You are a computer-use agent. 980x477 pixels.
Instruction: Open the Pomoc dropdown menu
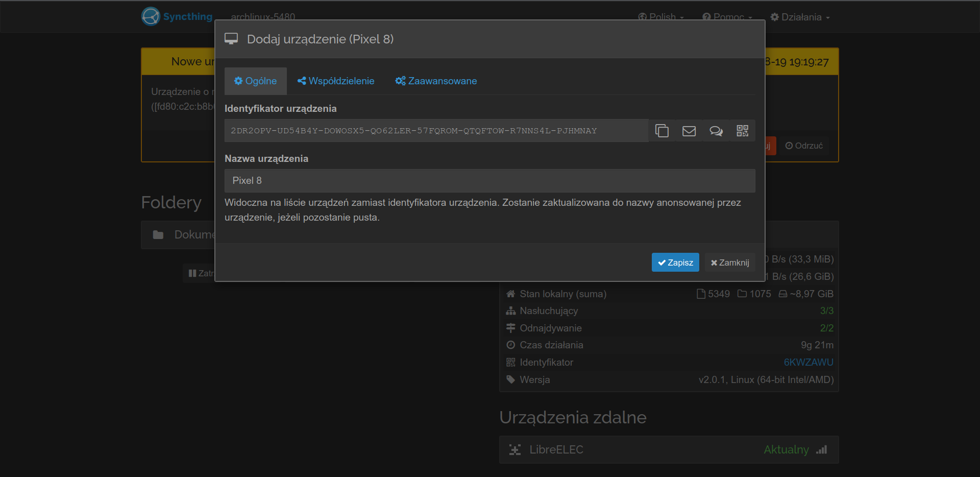coord(727,17)
